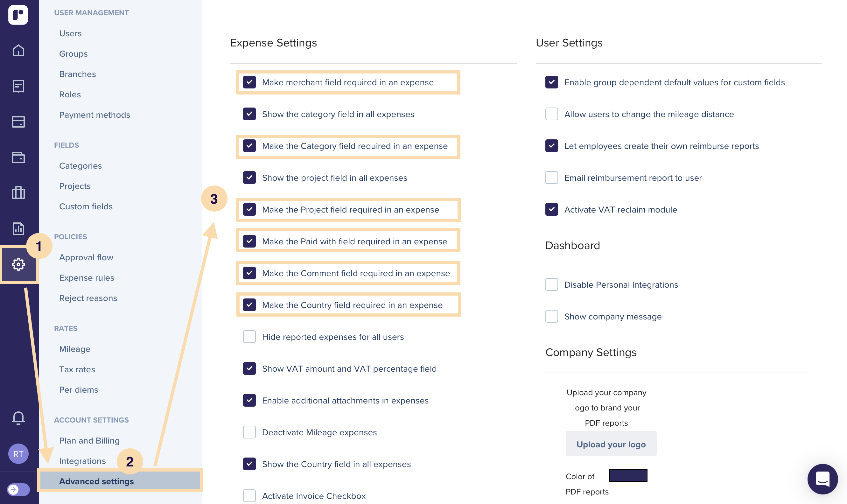Click the wallet icon in sidebar
The width and height of the screenshot is (847, 504).
point(18,157)
